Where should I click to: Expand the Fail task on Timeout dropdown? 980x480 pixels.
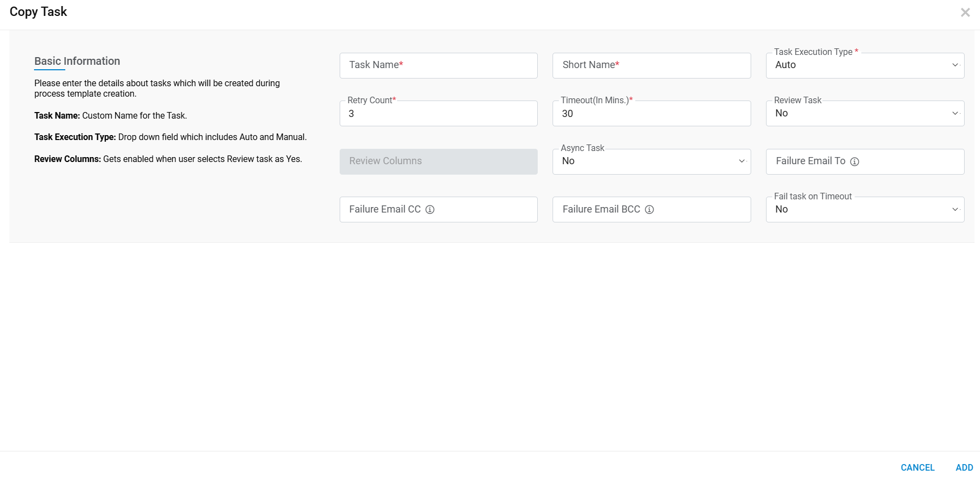coord(865,209)
